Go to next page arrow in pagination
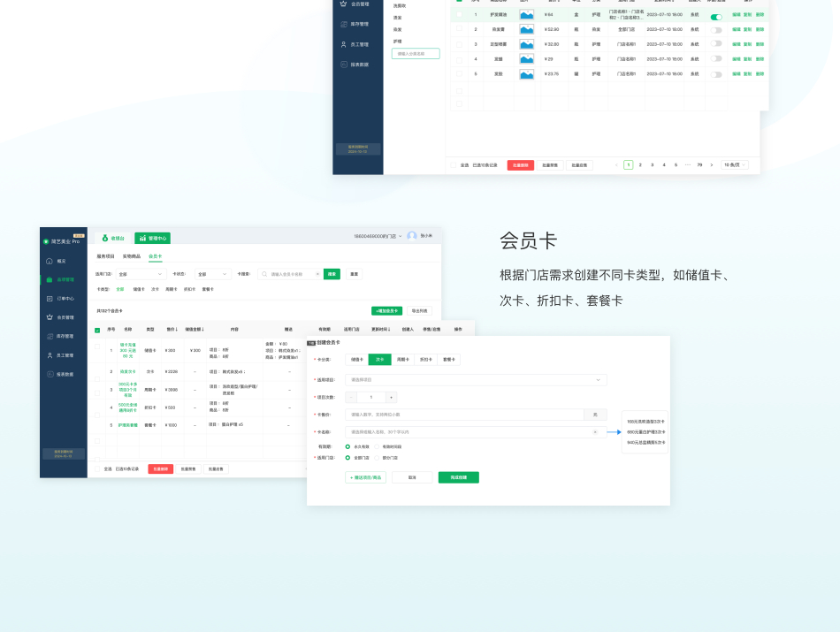Image resolution: width=840 pixels, height=632 pixels. [711, 164]
